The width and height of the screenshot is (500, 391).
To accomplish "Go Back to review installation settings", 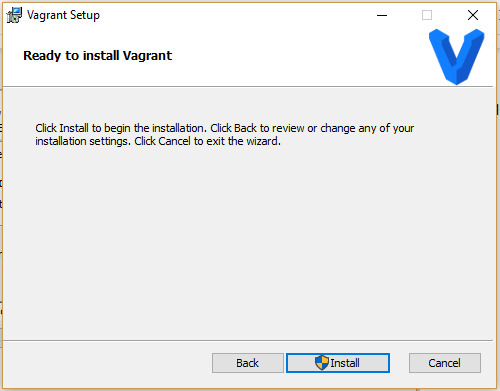I will pos(248,363).
